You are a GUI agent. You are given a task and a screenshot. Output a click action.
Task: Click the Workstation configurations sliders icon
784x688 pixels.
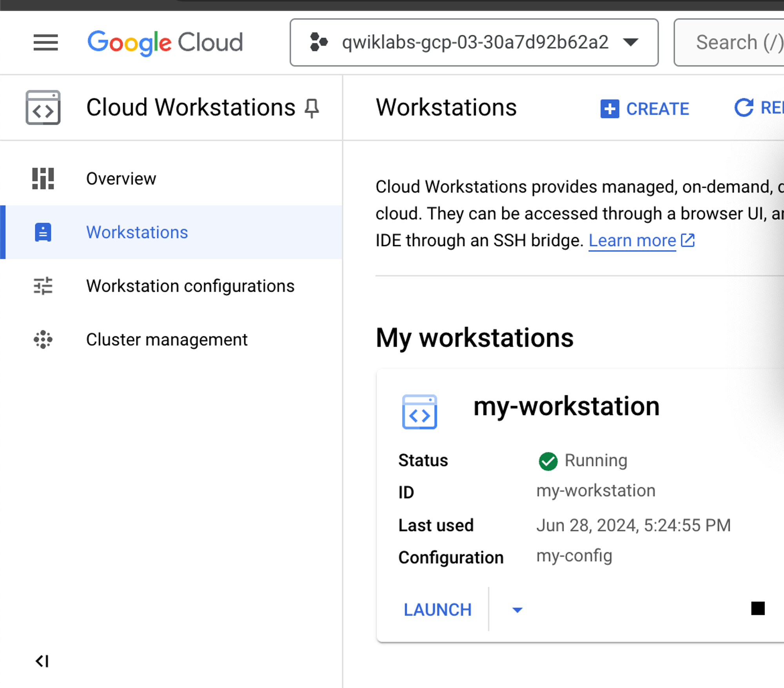(x=43, y=286)
